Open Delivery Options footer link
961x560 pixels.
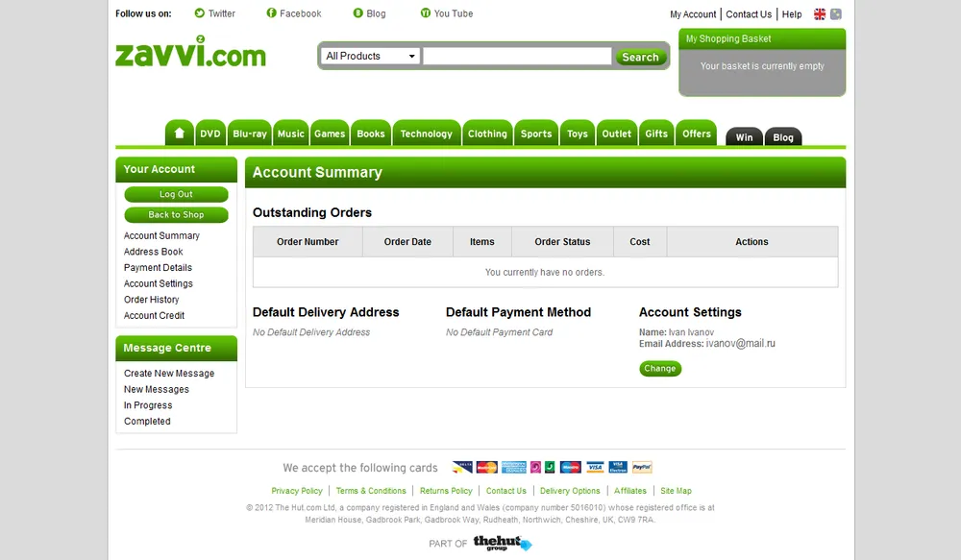click(x=570, y=491)
